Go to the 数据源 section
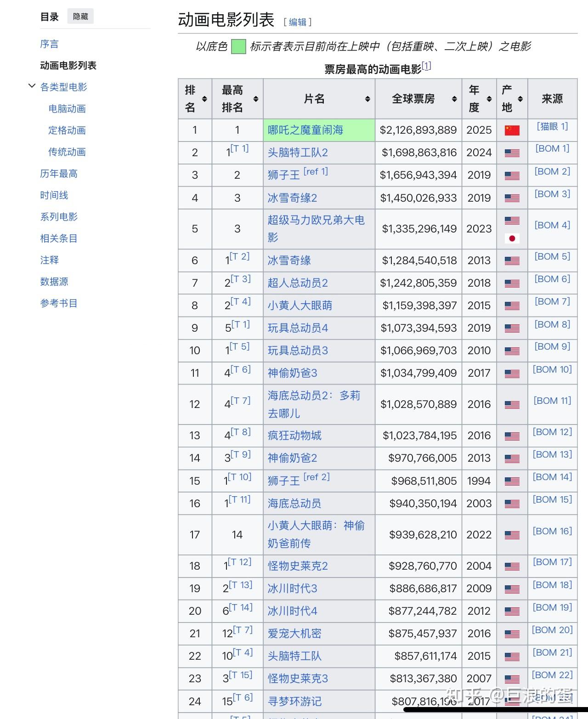The width and height of the screenshot is (588, 719). [x=53, y=282]
